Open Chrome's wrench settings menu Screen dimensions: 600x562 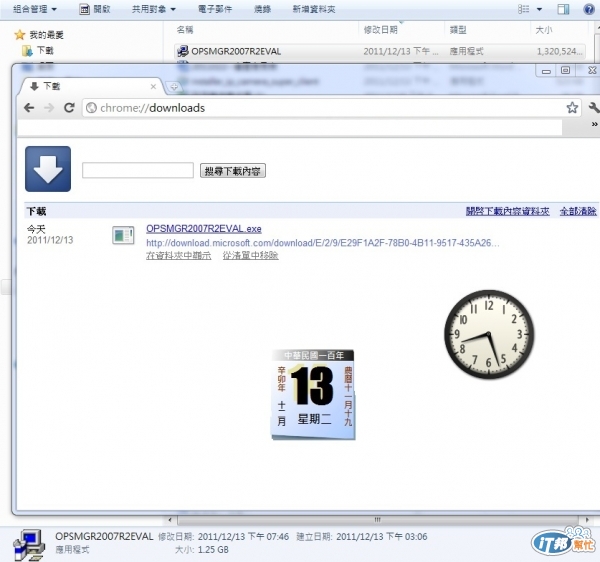(594, 108)
